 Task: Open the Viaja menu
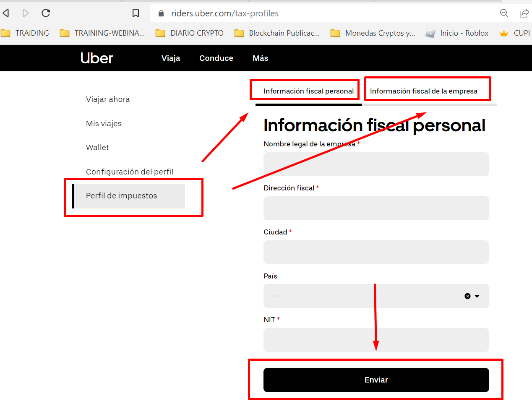tap(171, 58)
